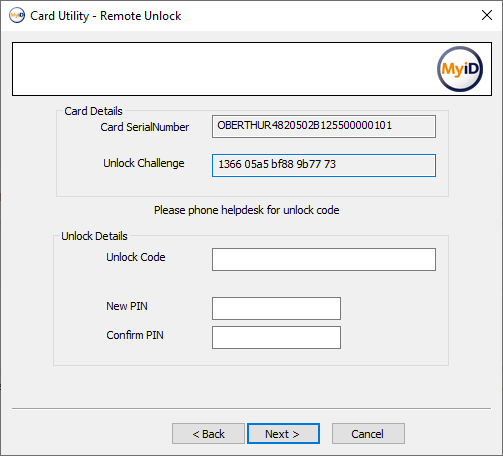503x456 pixels.
Task: Click the Unlock Challenge label
Action: [x=144, y=163]
